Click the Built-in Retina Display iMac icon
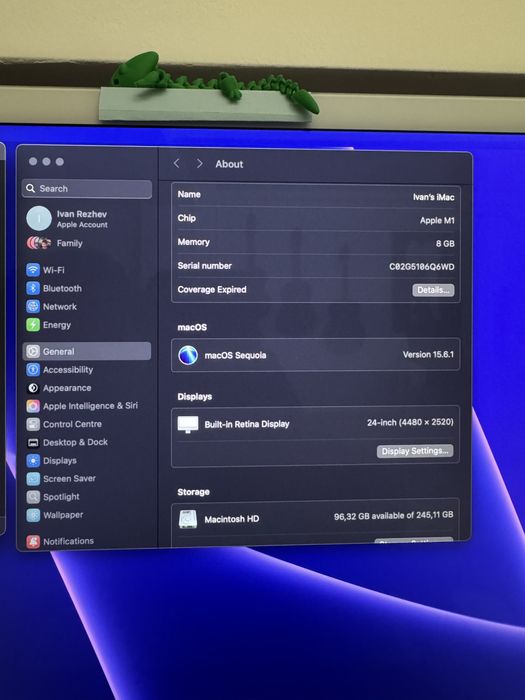The image size is (525, 700). pyautogui.click(x=188, y=425)
